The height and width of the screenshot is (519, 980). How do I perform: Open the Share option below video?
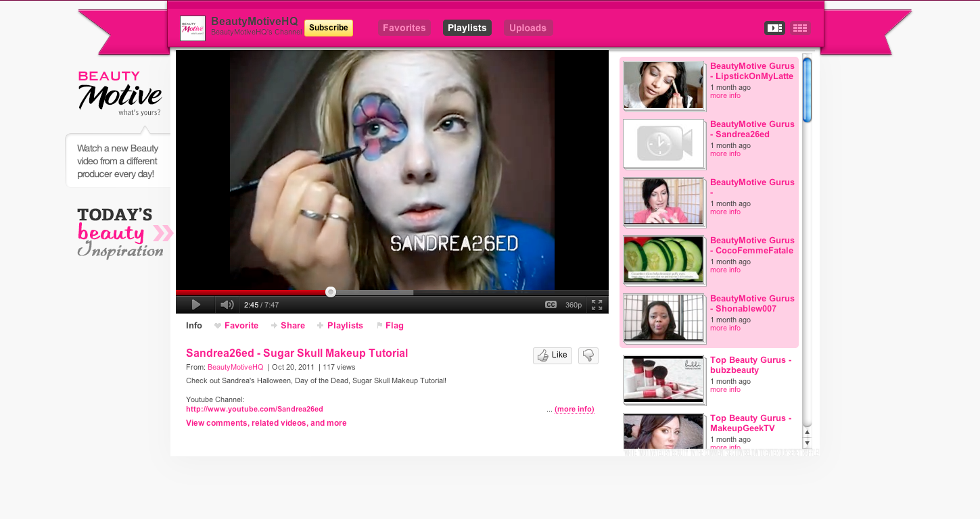click(288, 326)
